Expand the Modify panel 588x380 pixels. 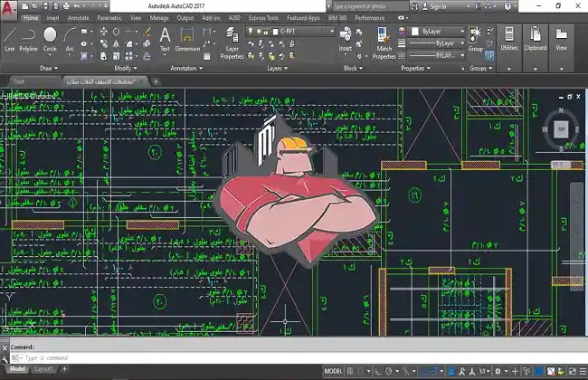tap(126, 68)
